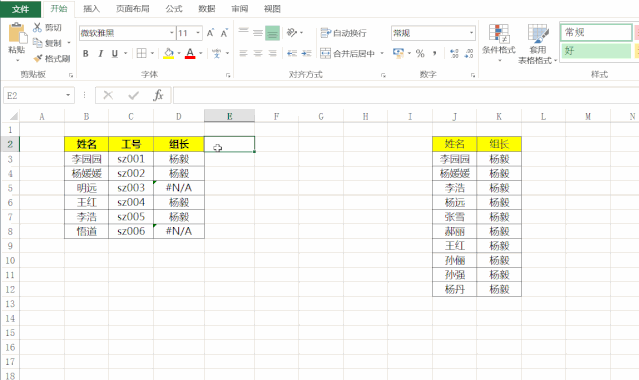Viewport: 639px width, 380px height.
Task: Click Wrap Text (自动换行) button
Action: [344, 33]
